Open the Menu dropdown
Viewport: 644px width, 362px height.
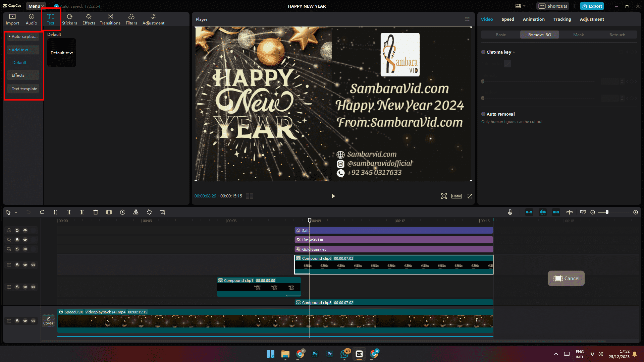click(x=36, y=6)
